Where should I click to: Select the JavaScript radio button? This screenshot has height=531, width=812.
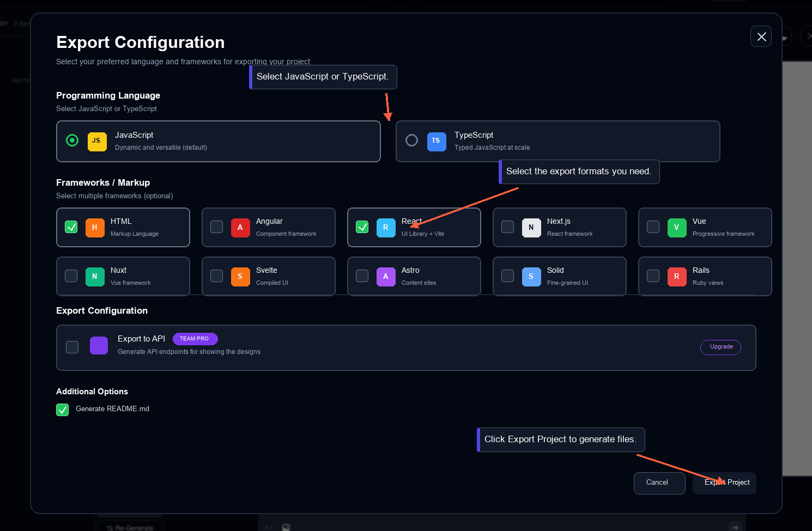72,141
